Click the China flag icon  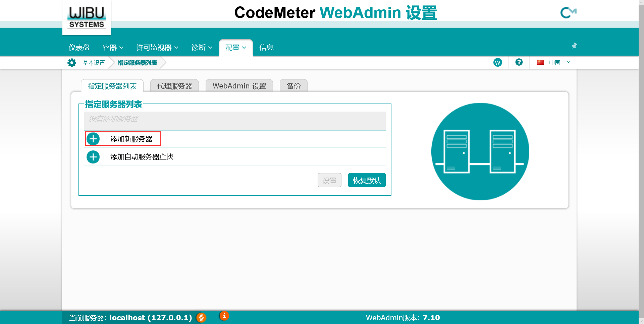(540, 62)
